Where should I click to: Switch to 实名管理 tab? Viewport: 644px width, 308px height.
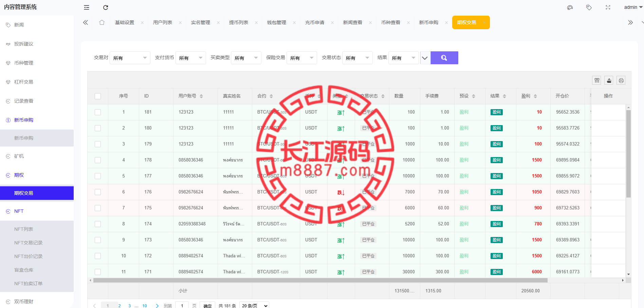tap(201, 22)
